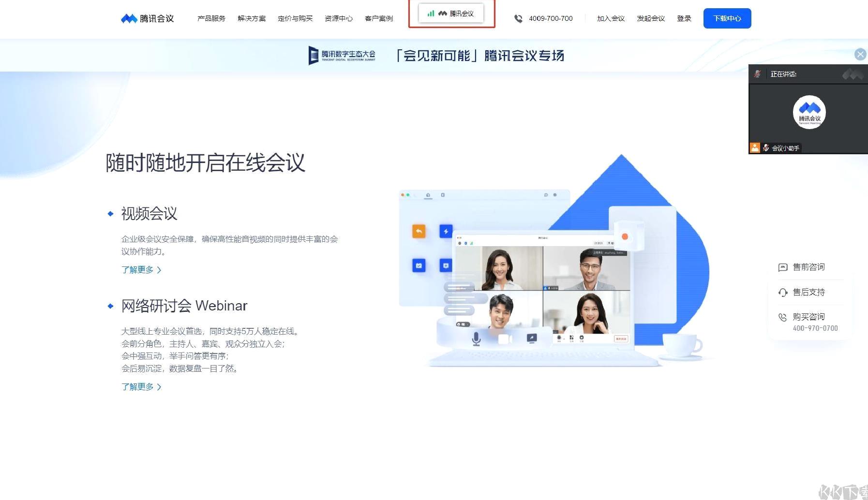Click the orange host icon next to 会议小助手
868x500 pixels.
pos(755,147)
